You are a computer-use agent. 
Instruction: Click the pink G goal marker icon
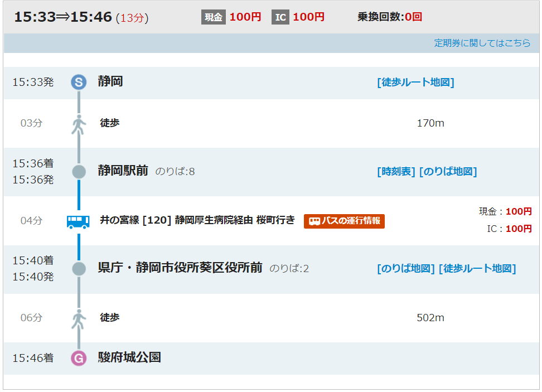click(x=79, y=358)
